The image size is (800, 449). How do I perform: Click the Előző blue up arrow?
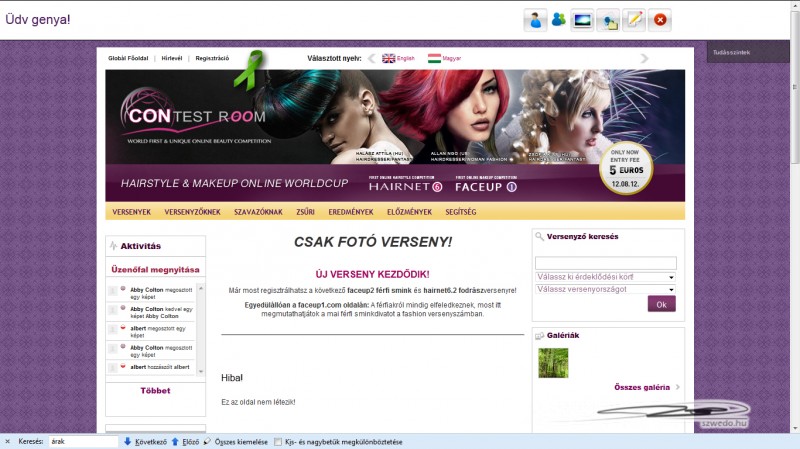(175, 441)
